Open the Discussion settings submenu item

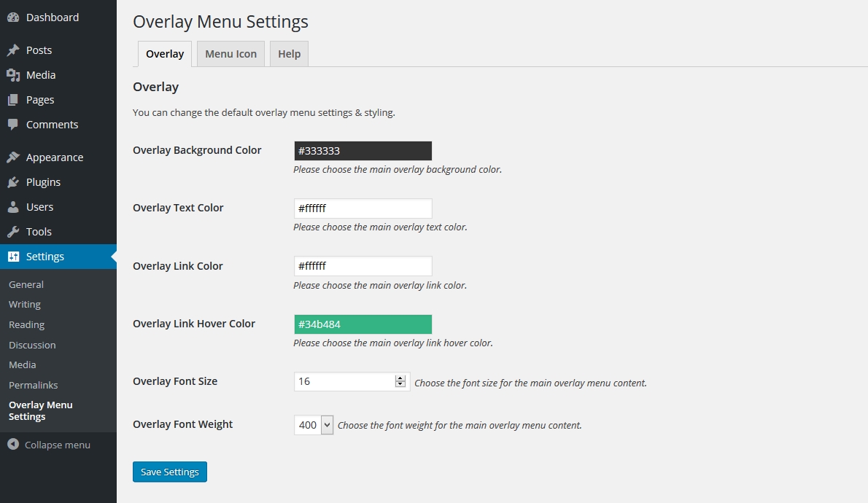(x=32, y=345)
